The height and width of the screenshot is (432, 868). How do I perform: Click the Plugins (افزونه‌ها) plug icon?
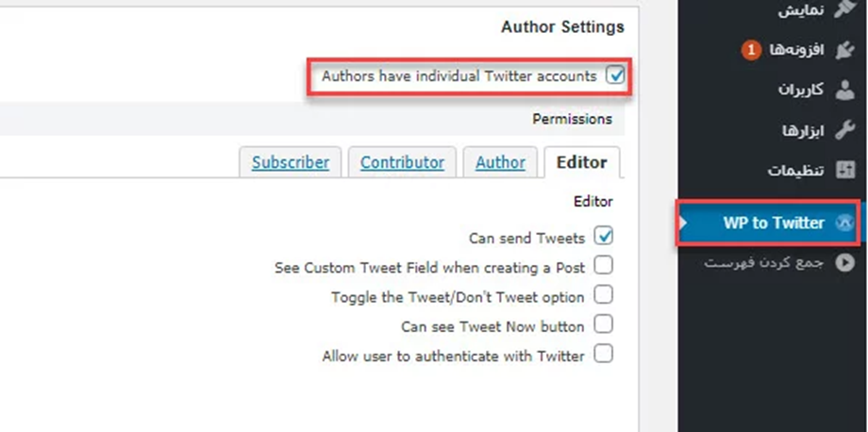[845, 50]
